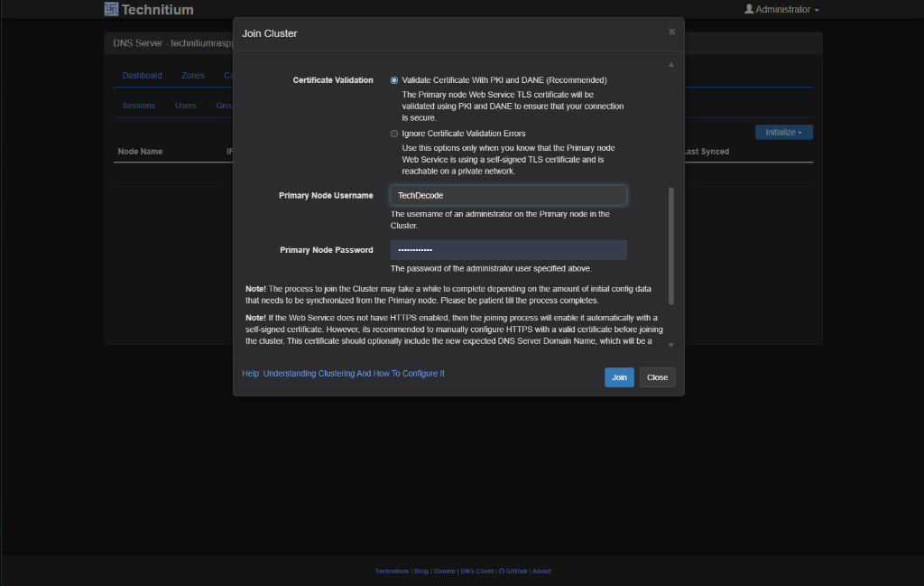Screen dimensions: 924x586
Task: Select Validate Certificate With PKI and DANE
Action: tap(394, 80)
